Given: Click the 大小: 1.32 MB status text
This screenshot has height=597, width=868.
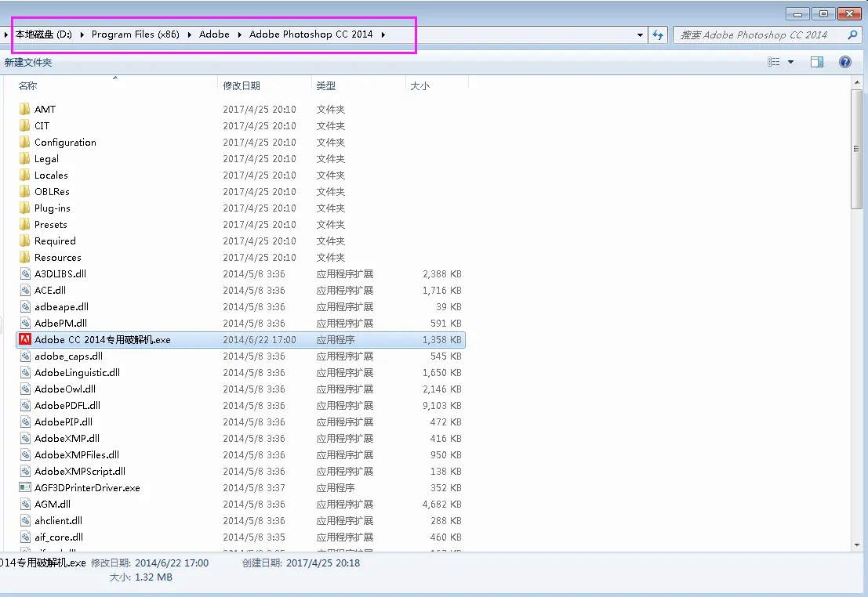Looking at the screenshot, I should click(x=140, y=577).
